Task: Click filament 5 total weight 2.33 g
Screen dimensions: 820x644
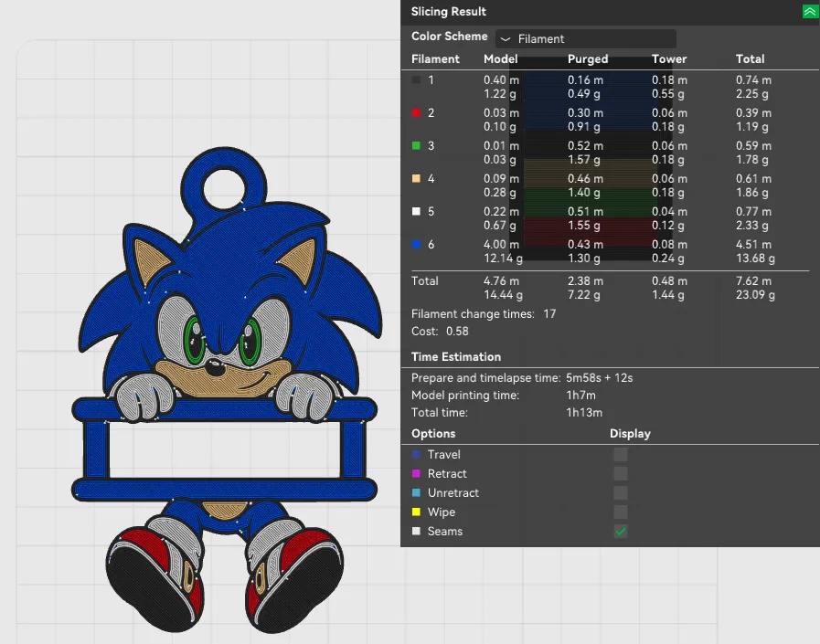Action: coord(752,226)
